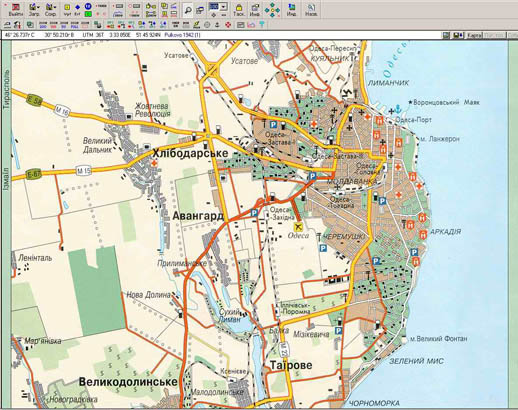Click the zoom 500 icon in second toolbar
The image size is (518, 410).
point(43,25)
